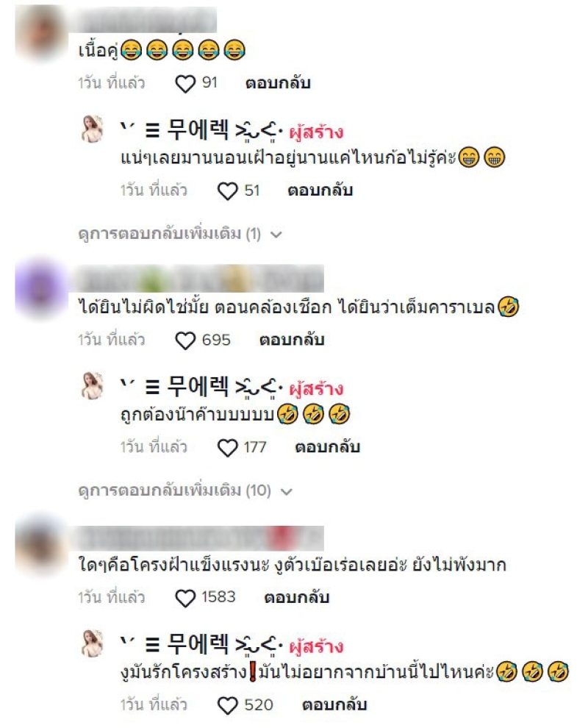Tap the heart on the 695-like comment
This screenshot has height=728, width=588.
185,340
